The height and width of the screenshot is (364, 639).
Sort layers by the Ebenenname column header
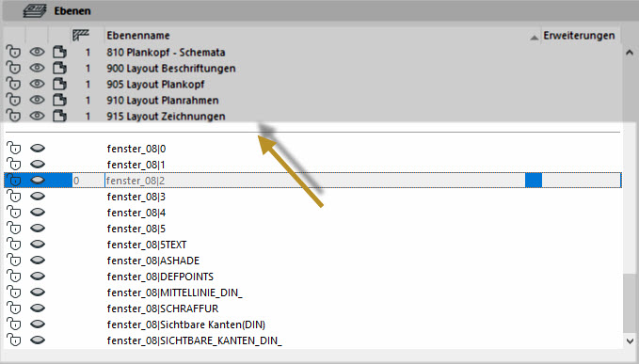coord(138,36)
